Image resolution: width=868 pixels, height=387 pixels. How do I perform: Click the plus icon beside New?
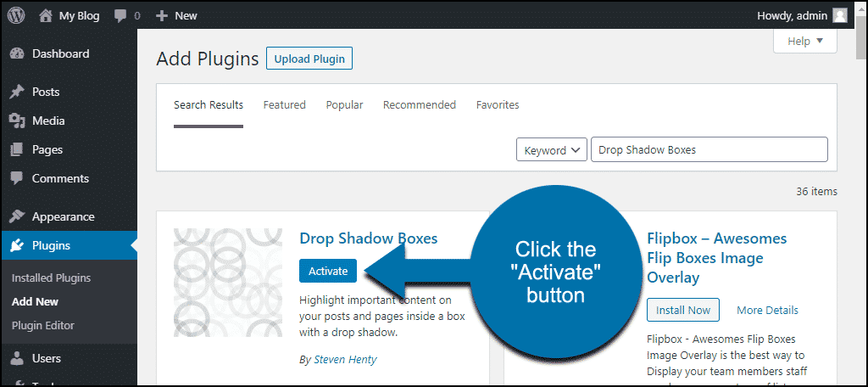pos(161,16)
